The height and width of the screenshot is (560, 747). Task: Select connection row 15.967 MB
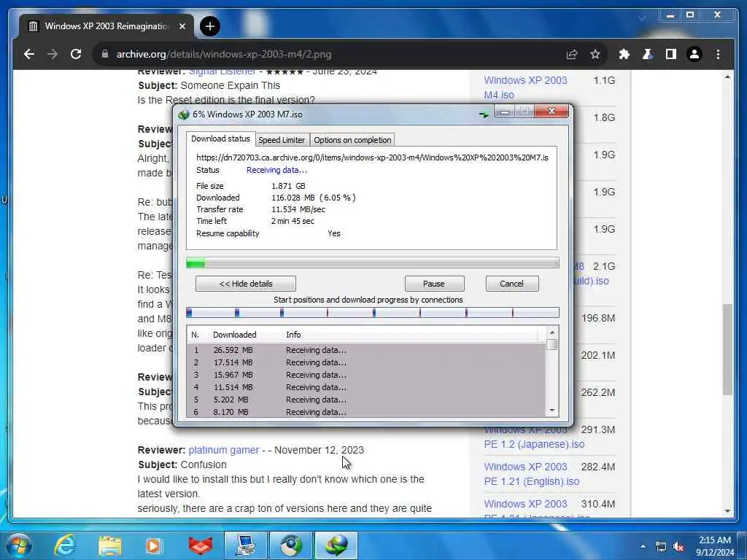point(366,375)
